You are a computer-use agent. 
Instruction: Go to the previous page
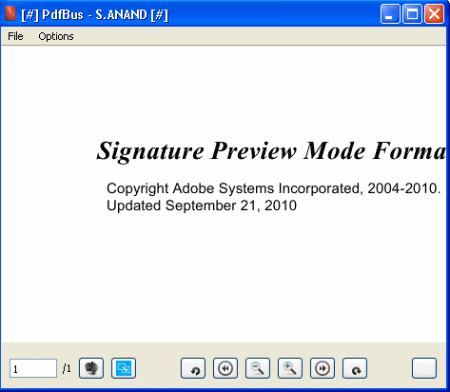pos(225,368)
